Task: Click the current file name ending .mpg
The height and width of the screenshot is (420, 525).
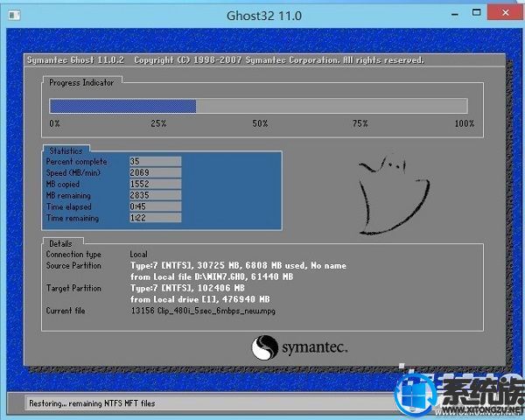Action: coord(203,311)
